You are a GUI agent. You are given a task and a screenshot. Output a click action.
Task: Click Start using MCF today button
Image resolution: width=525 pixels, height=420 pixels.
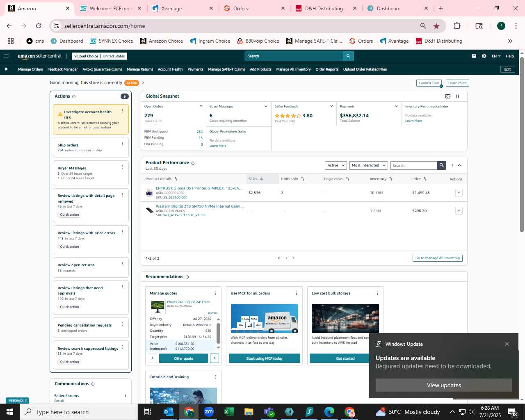click(x=264, y=358)
